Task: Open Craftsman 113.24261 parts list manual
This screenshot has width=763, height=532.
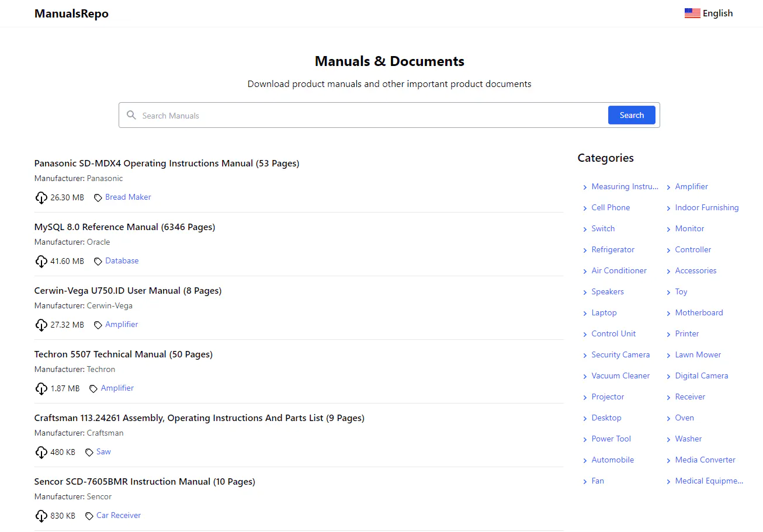Action: point(199,418)
